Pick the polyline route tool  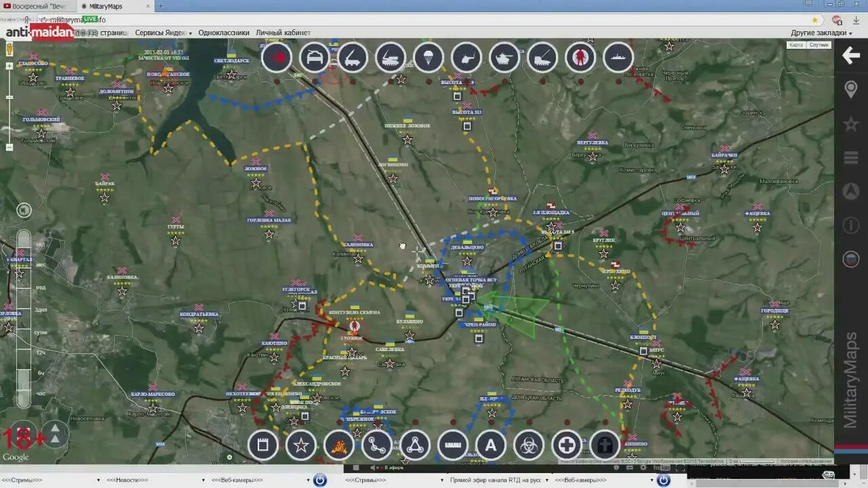[x=377, y=445]
